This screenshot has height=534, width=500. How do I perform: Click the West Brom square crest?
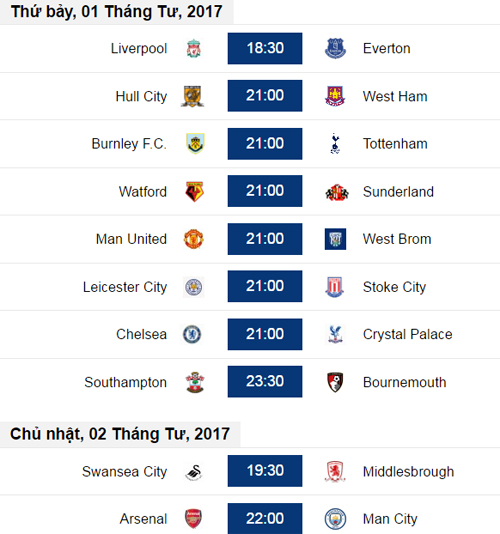tap(335, 239)
